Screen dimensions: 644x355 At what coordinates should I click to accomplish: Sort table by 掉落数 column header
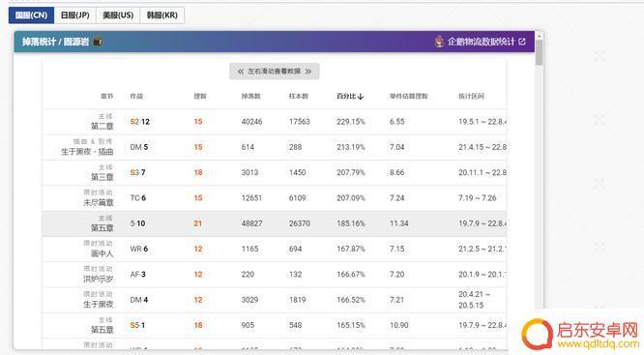pos(250,96)
